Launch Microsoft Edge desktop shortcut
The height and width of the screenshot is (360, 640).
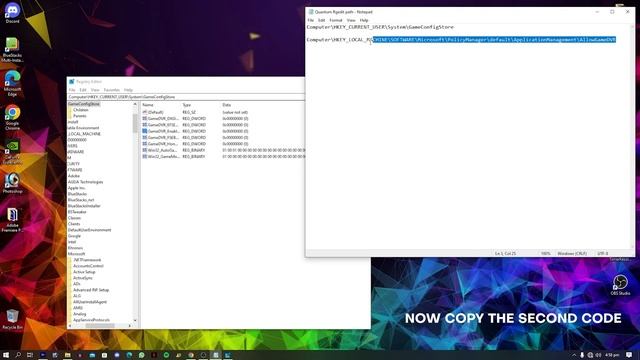[x=12, y=83]
